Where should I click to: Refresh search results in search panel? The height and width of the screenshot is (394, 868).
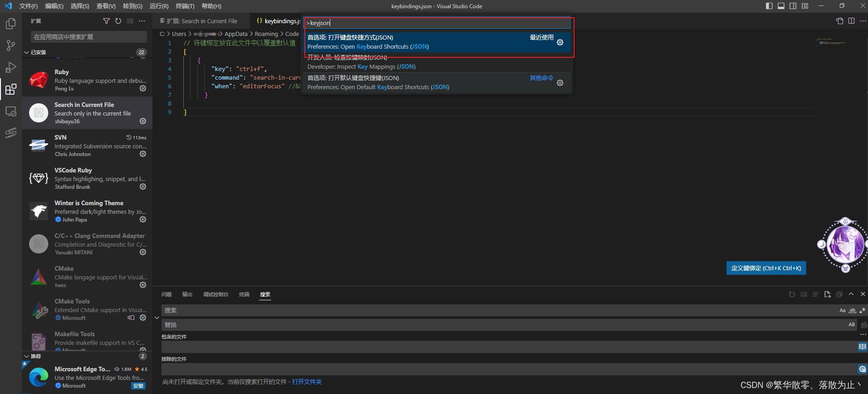[792, 294]
